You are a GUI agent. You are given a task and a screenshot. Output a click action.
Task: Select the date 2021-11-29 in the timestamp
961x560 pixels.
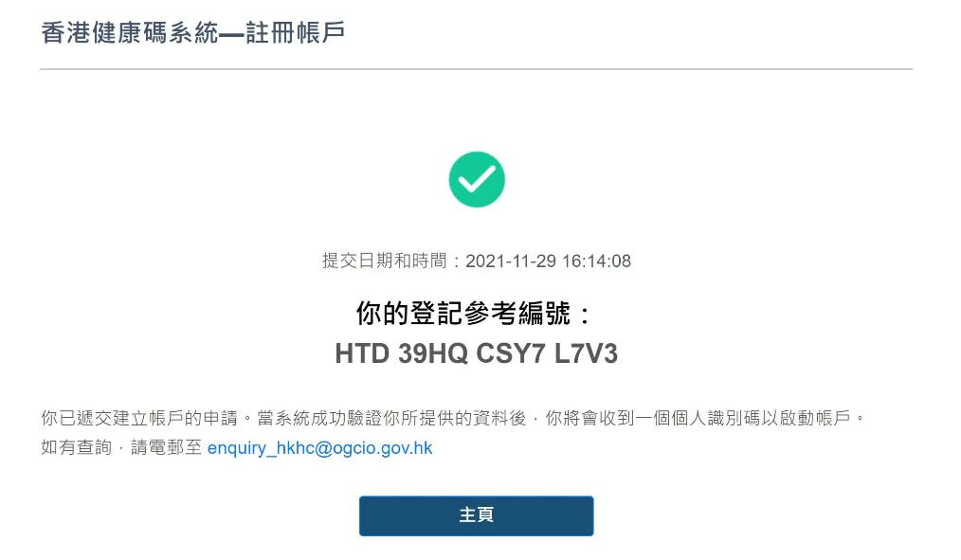(511, 261)
